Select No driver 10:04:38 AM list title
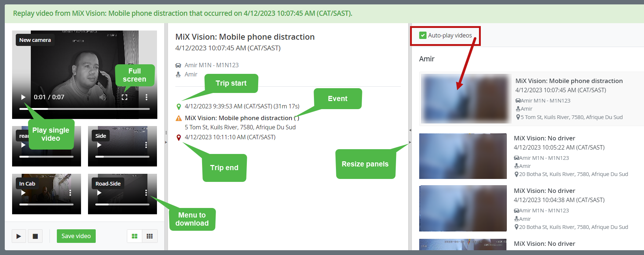Image resolution: width=644 pixels, height=255 pixels. 544,191
